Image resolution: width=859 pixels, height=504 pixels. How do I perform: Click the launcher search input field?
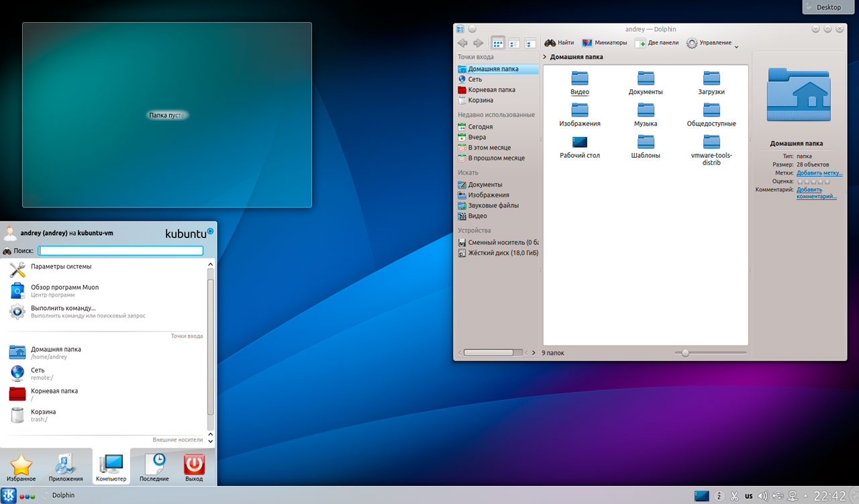coord(121,251)
